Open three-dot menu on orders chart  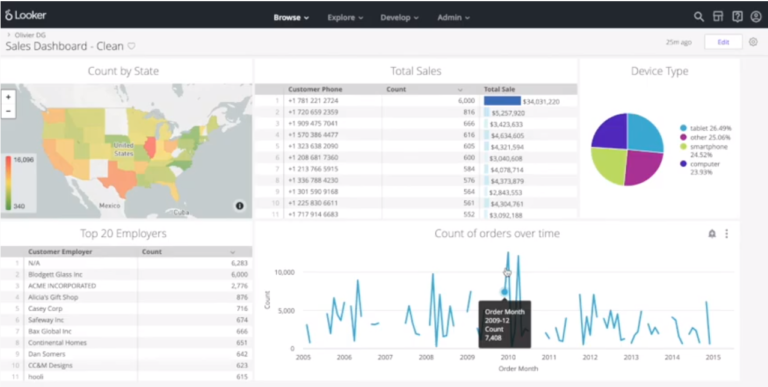point(727,234)
